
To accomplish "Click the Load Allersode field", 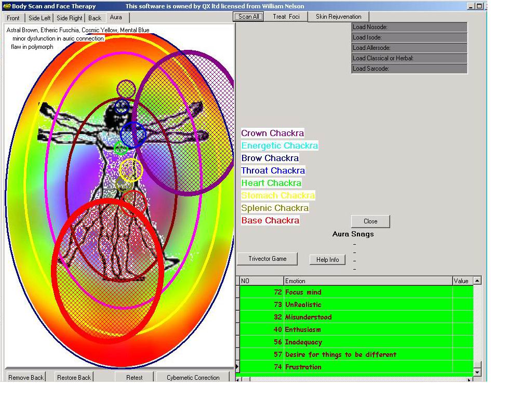I will (409, 48).
